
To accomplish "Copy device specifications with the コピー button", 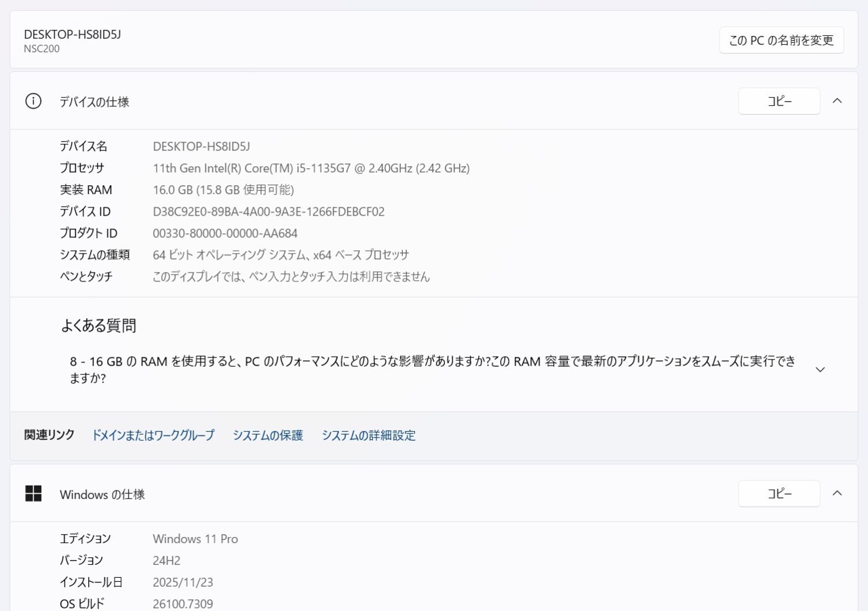I will [x=779, y=101].
